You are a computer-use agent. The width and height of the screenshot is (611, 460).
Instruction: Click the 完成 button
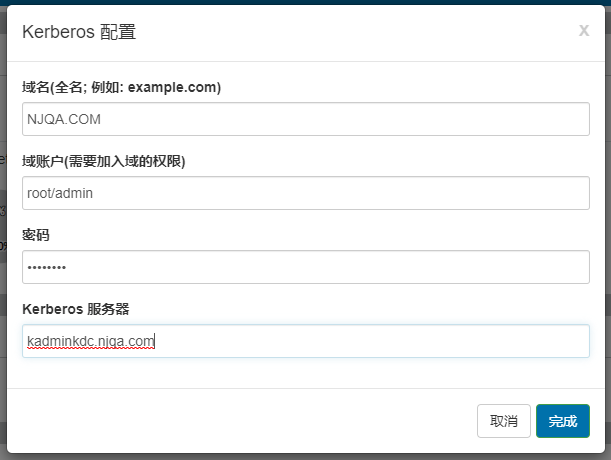pos(562,421)
